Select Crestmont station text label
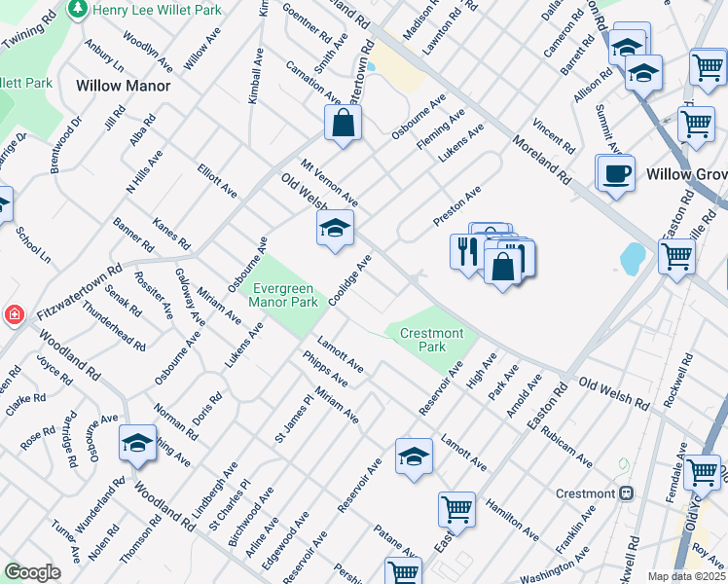The image size is (728, 584). pyautogui.click(x=586, y=493)
